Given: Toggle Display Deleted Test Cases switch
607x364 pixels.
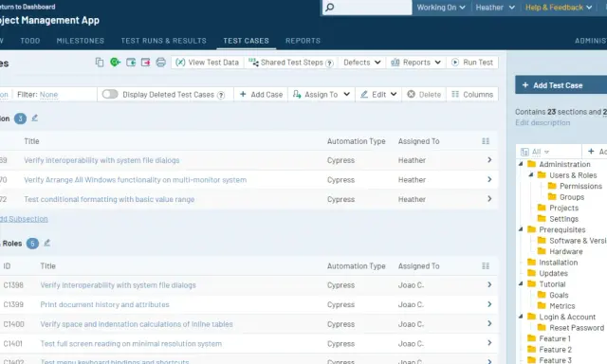Looking at the screenshot, I should click(110, 94).
